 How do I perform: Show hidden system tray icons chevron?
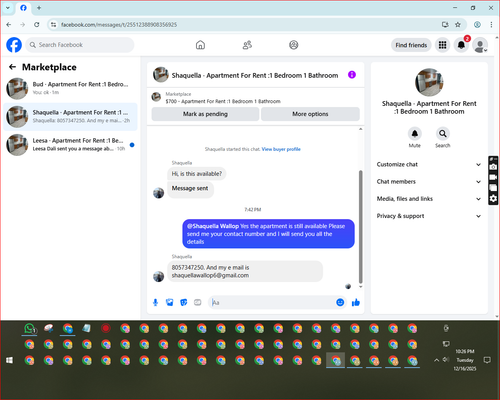point(436,360)
